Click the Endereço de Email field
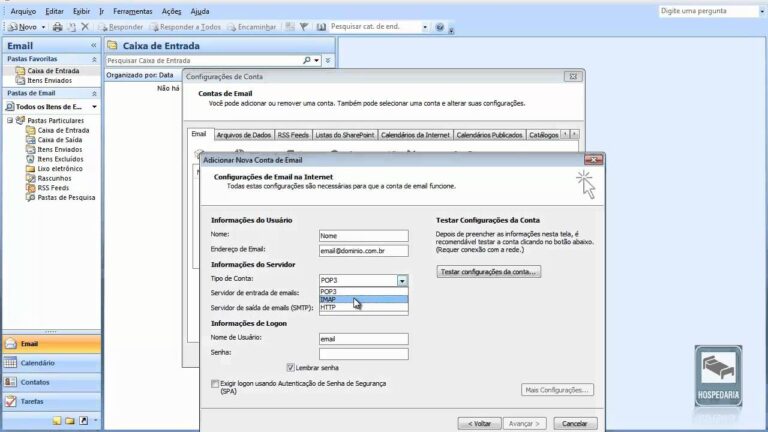768x432 pixels. click(x=363, y=251)
